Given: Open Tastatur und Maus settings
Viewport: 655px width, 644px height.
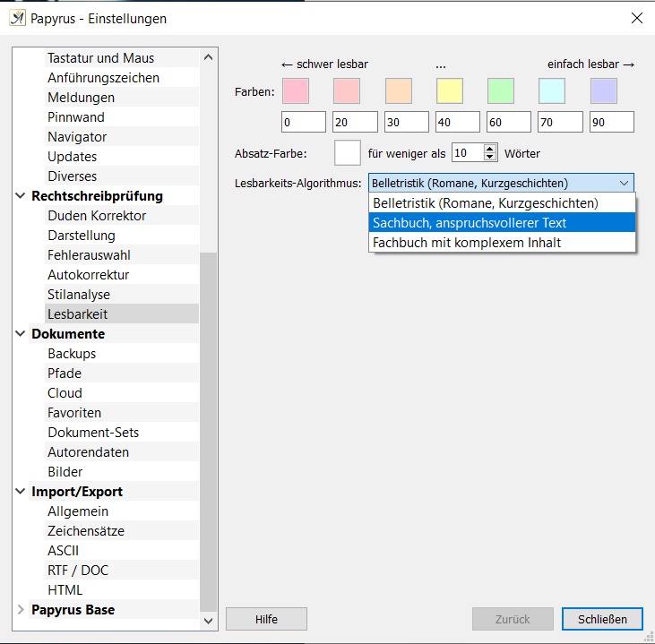Looking at the screenshot, I should pos(122,58).
